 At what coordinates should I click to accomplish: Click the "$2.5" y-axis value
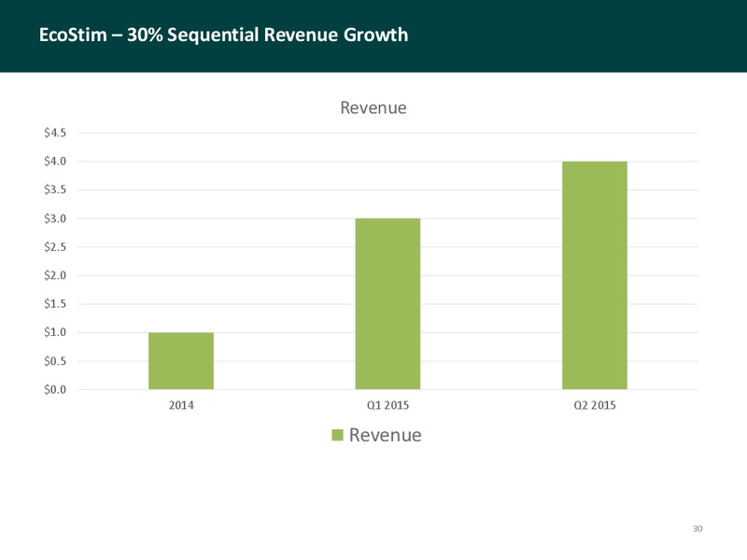pos(55,247)
